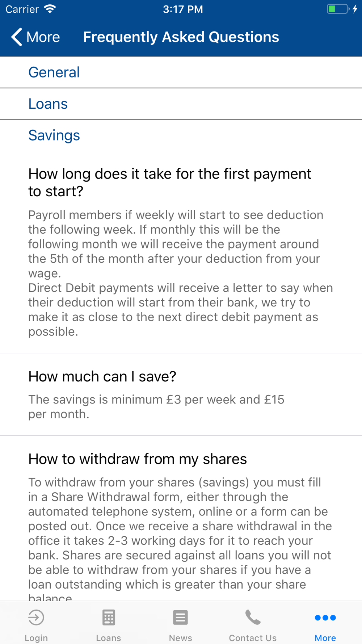The width and height of the screenshot is (362, 644).
Task: Switch to the Contact Us tab label
Action: click(x=253, y=638)
